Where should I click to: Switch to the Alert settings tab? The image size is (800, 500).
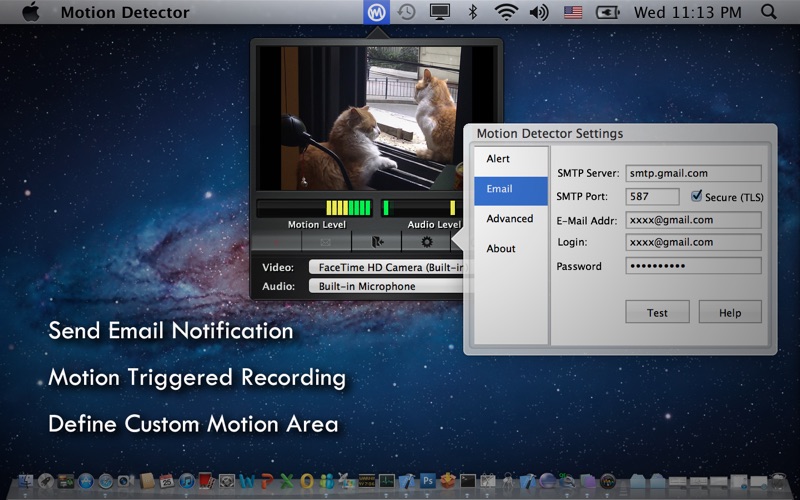511,159
